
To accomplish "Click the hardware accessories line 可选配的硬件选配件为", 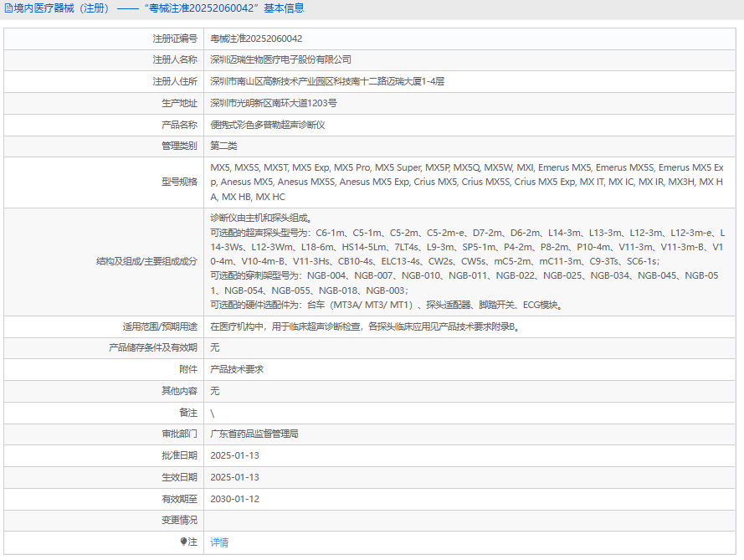I will pos(387,305).
